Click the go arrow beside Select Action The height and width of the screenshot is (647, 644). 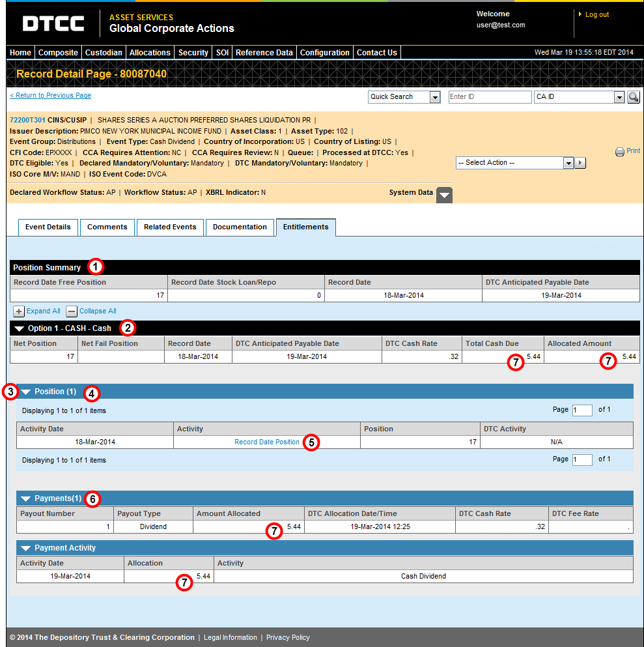580,163
